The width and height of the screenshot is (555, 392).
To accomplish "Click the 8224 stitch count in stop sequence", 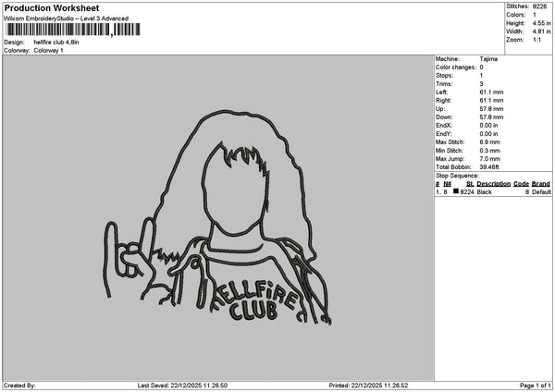I will click(467, 192).
